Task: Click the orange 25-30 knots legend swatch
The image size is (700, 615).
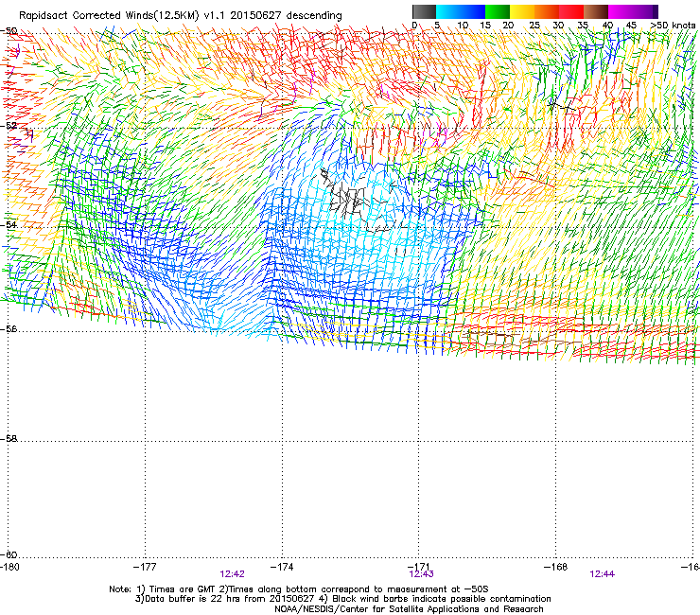Action: (x=547, y=11)
